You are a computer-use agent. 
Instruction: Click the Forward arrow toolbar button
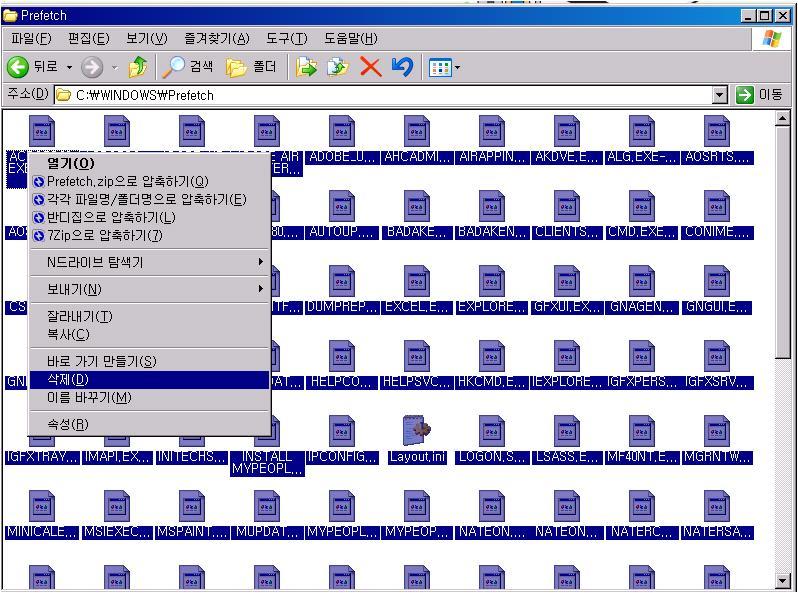(x=92, y=67)
